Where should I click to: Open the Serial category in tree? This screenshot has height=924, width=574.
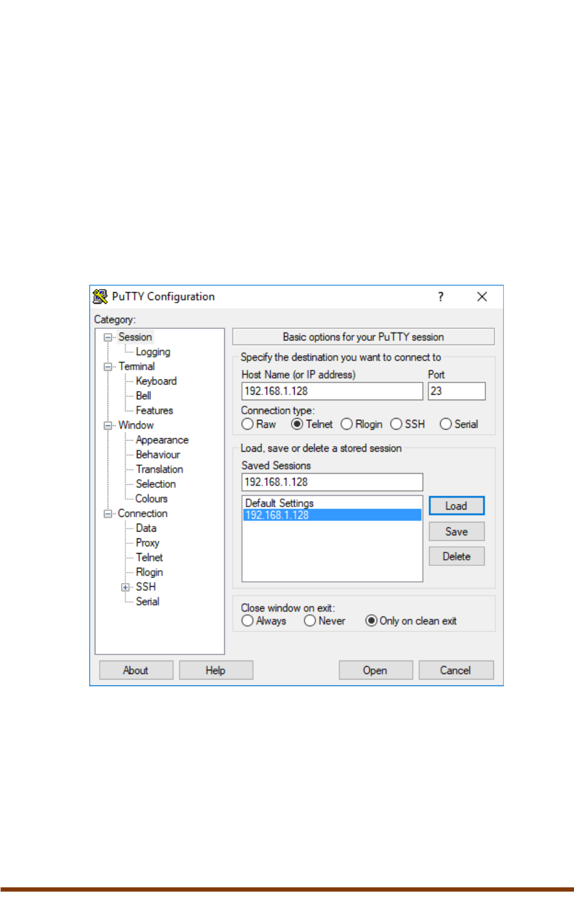coord(147,602)
